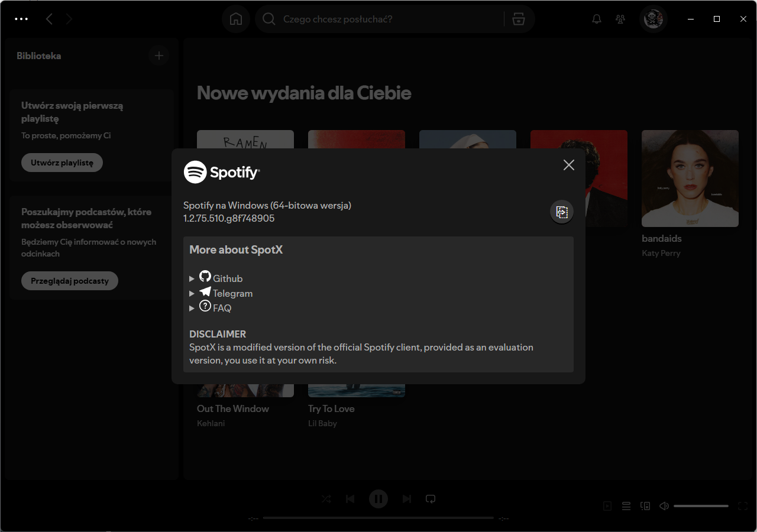The height and width of the screenshot is (532, 757).
Task: Click "Utwórz swoją pierwszą playlistę" text
Action: pyautogui.click(x=72, y=112)
